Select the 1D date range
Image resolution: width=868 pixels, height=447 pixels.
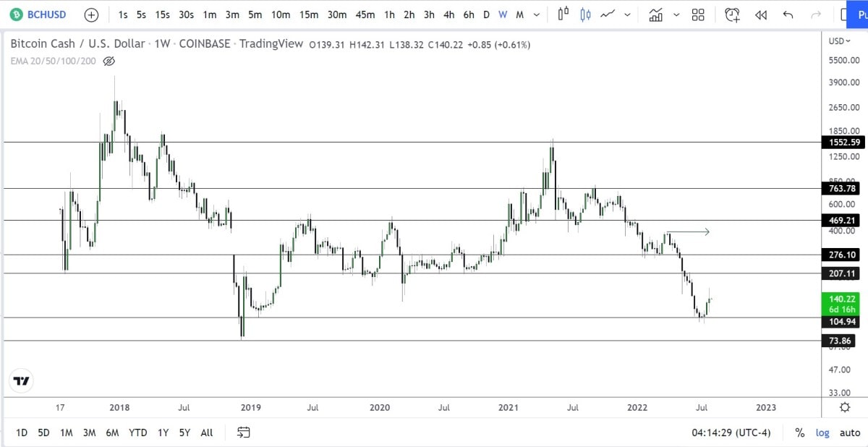(22, 433)
